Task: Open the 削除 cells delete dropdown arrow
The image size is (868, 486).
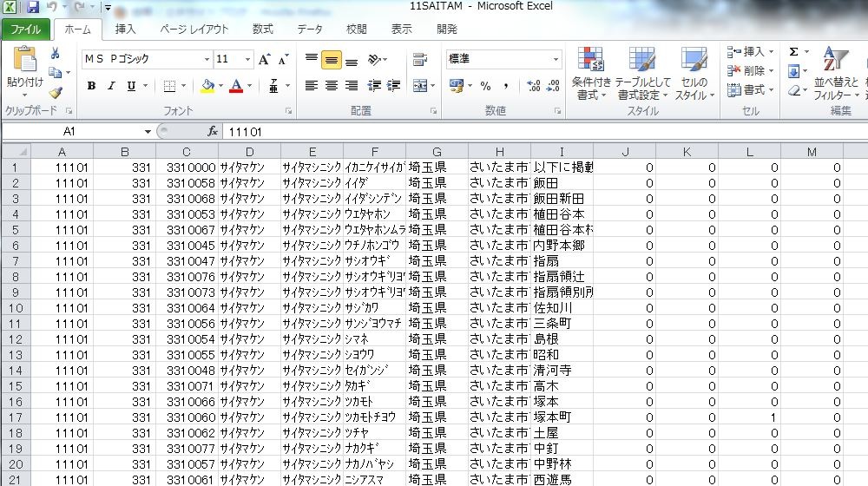Action: (x=771, y=71)
